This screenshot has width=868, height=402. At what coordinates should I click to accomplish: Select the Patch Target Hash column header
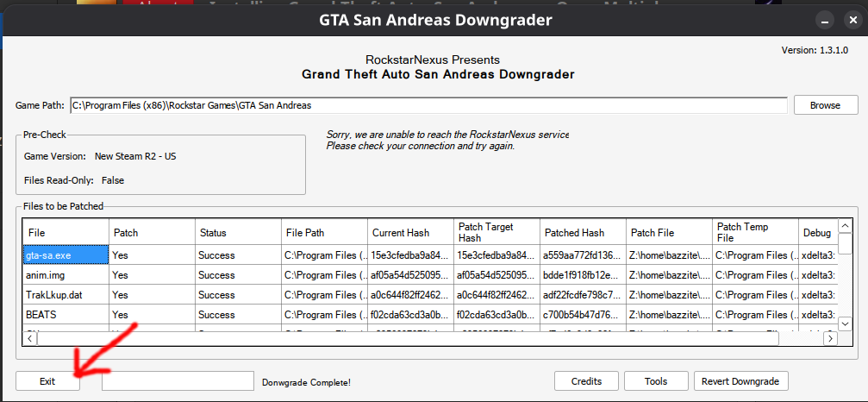coord(497,233)
